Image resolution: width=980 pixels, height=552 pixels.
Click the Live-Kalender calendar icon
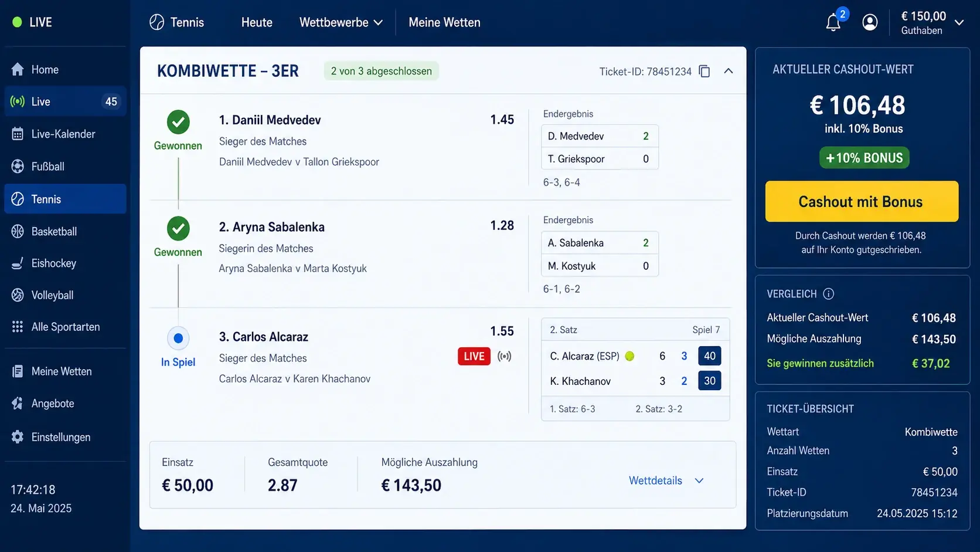tap(18, 134)
